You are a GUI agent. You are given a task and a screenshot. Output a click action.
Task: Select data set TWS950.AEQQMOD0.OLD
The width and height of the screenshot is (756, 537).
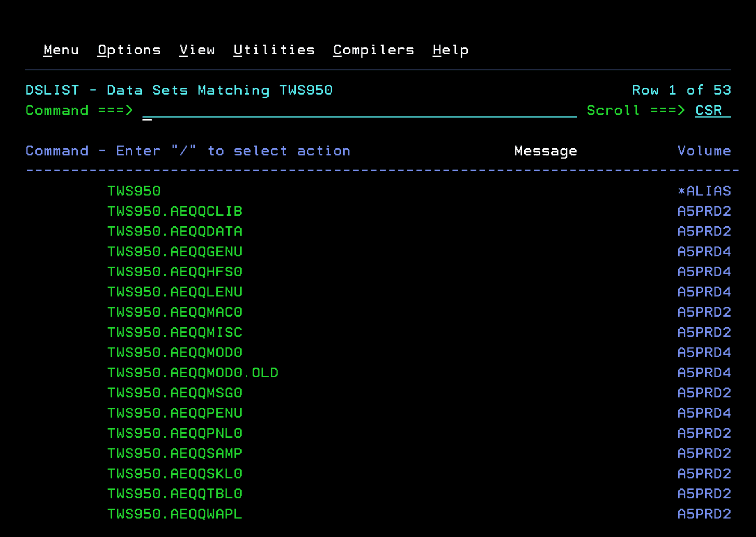coord(193,373)
